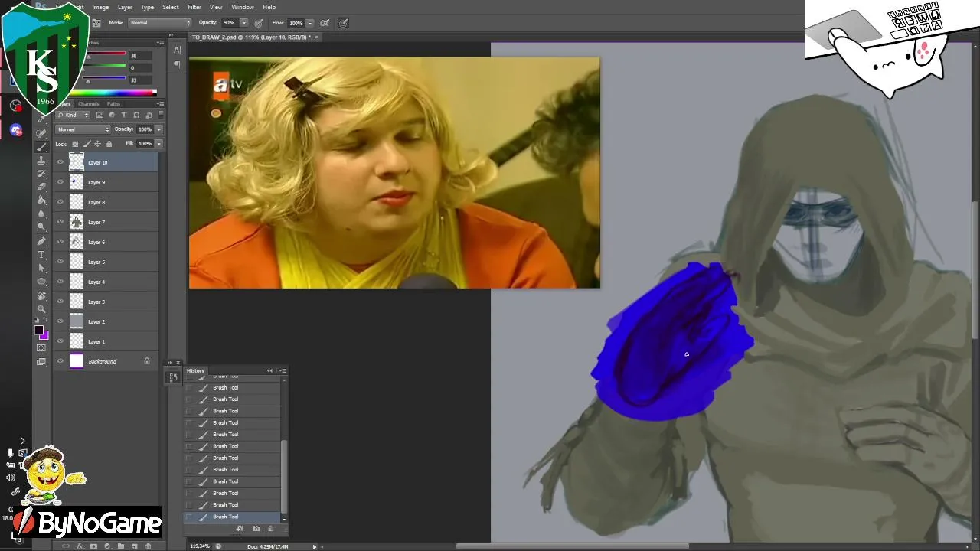Image resolution: width=980 pixels, height=551 pixels.
Task: Click the foreground color swatch
Action: [38, 330]
